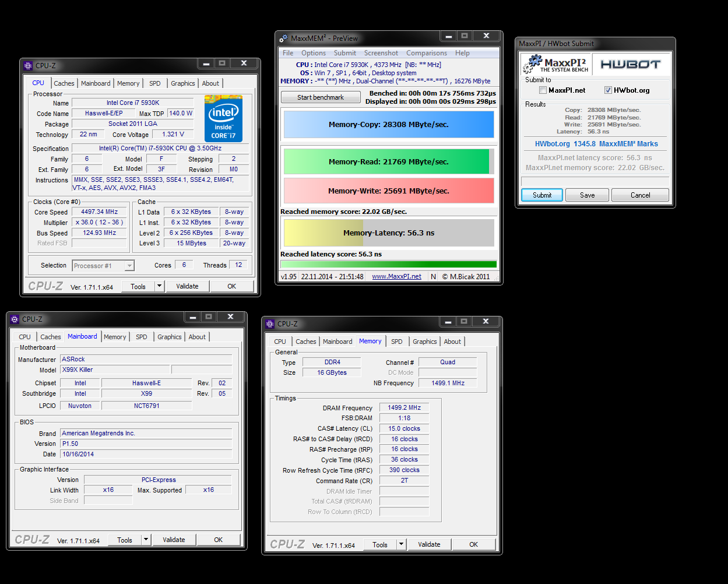Click the Core Speed value 4497.34 MHz
This screenshot has width=728, height=584.
point(99,212)
